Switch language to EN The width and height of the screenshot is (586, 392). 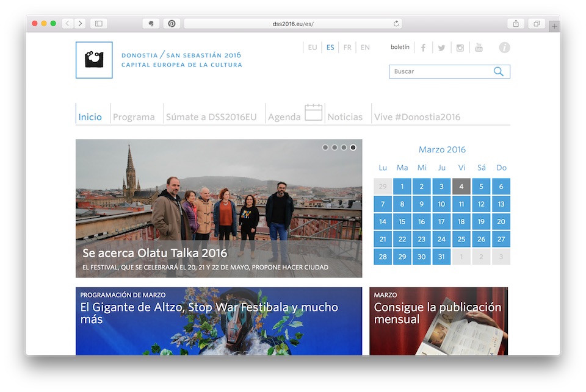[x=365, y=48]
